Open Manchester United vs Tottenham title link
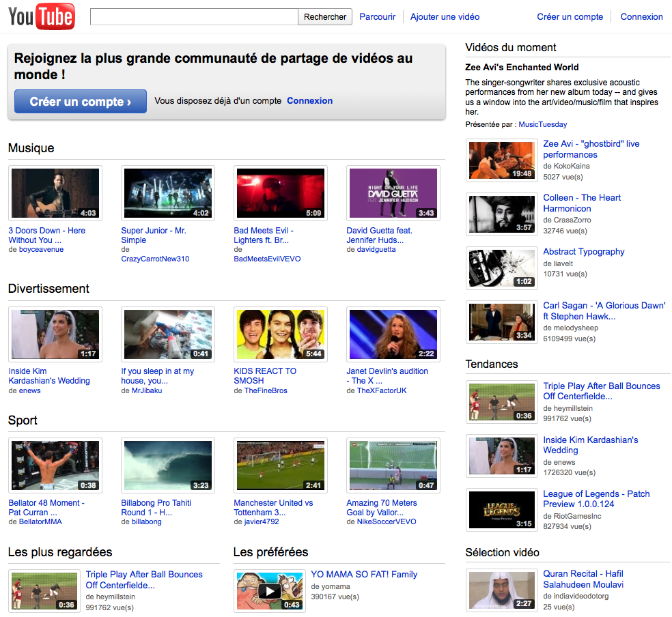 coord(273,507)
